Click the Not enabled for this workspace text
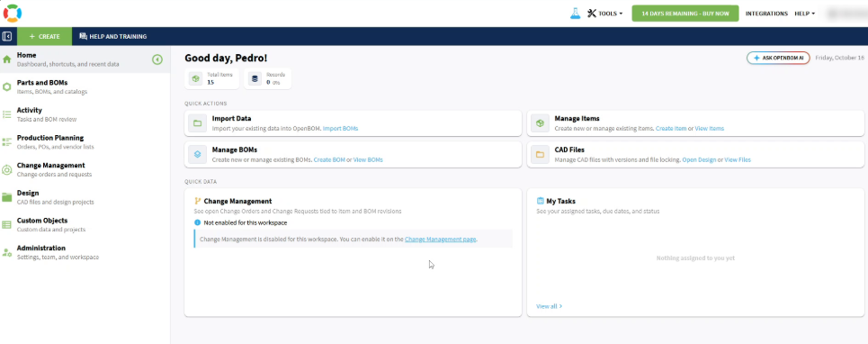This screenshot has width=868, height=344. pos(246,222)
